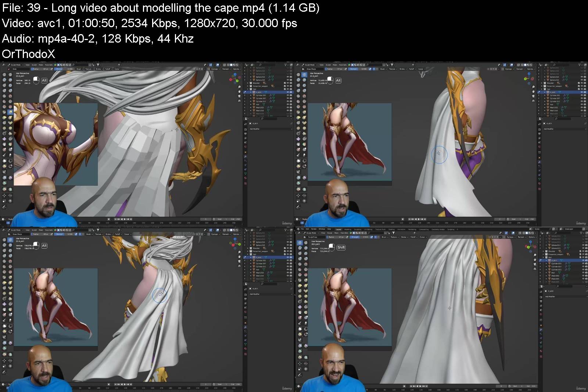
Task: Select the highlighted SculptDraw brush in bottom-right frame
Action: pos(300,243)
